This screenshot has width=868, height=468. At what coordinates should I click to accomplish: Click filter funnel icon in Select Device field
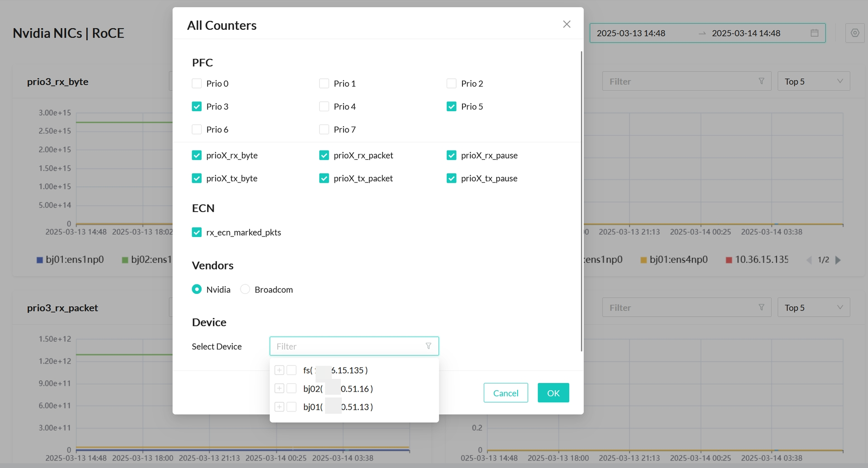coord(428,346)
